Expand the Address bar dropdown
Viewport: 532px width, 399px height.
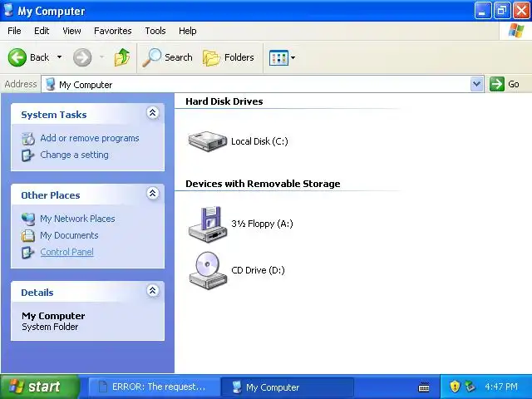click(x=476, y=84)
